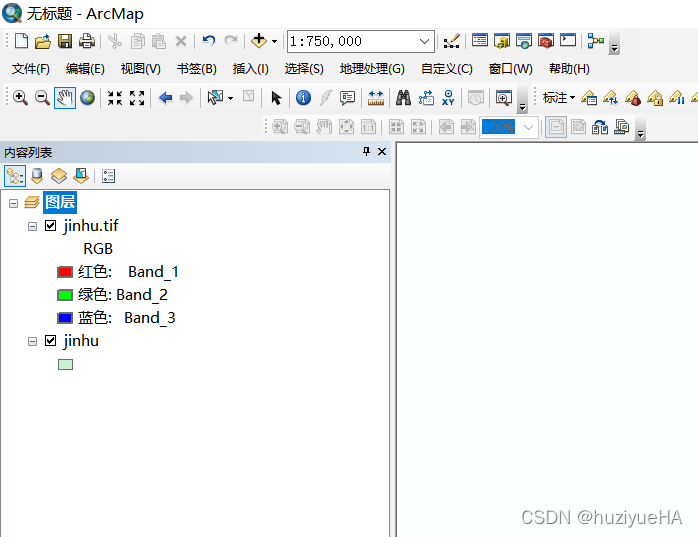The width and height of the screenshot is (698, 537).
Task: Zoom to full extent globe
Action: point(87,98)
